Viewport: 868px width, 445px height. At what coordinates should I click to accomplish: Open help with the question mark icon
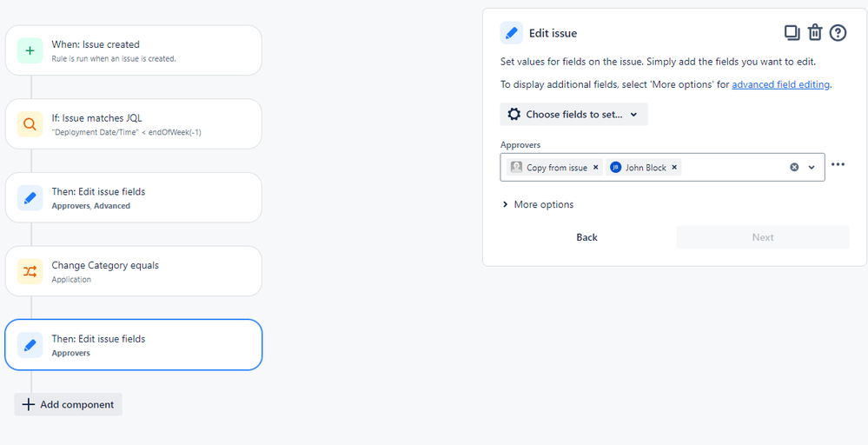pos(838,33)
